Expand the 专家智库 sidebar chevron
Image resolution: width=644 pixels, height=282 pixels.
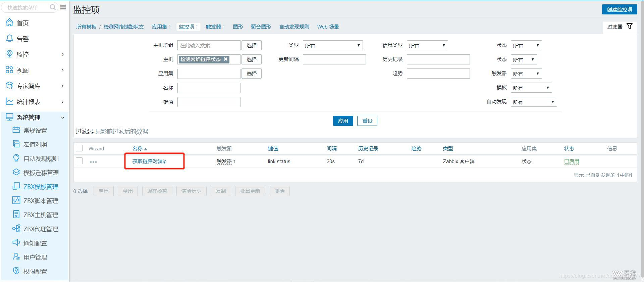pos(62,86)
